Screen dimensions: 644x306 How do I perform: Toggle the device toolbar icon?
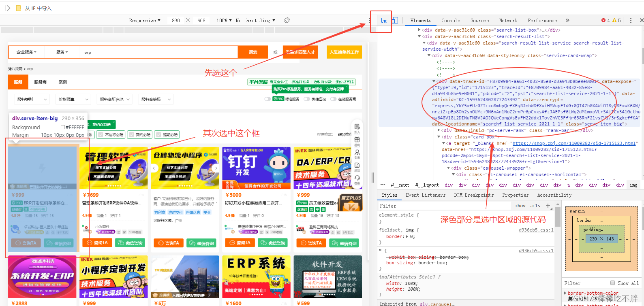pyautogui.click(x=395, y=20)
